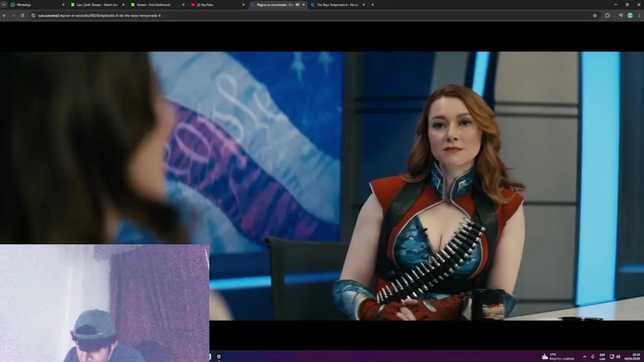Close the Kick Dashboard tab
This screenshot has width=644, height=362.
pos(183,5)
